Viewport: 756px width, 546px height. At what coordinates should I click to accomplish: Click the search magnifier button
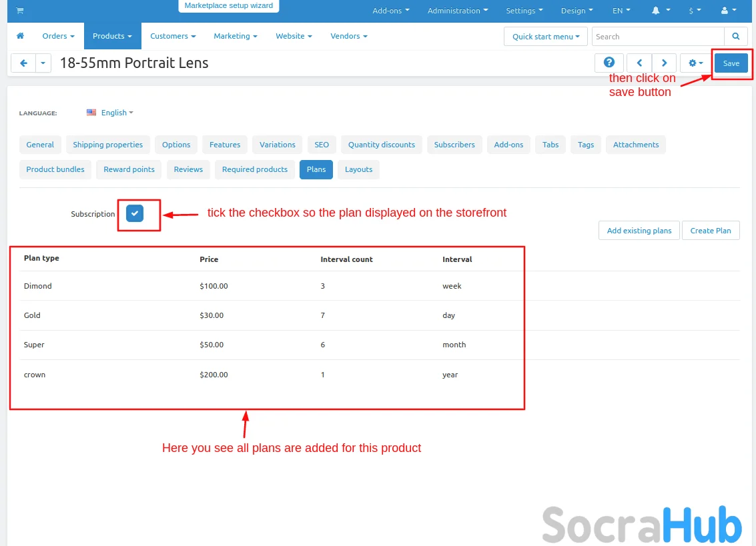point(735,37)
